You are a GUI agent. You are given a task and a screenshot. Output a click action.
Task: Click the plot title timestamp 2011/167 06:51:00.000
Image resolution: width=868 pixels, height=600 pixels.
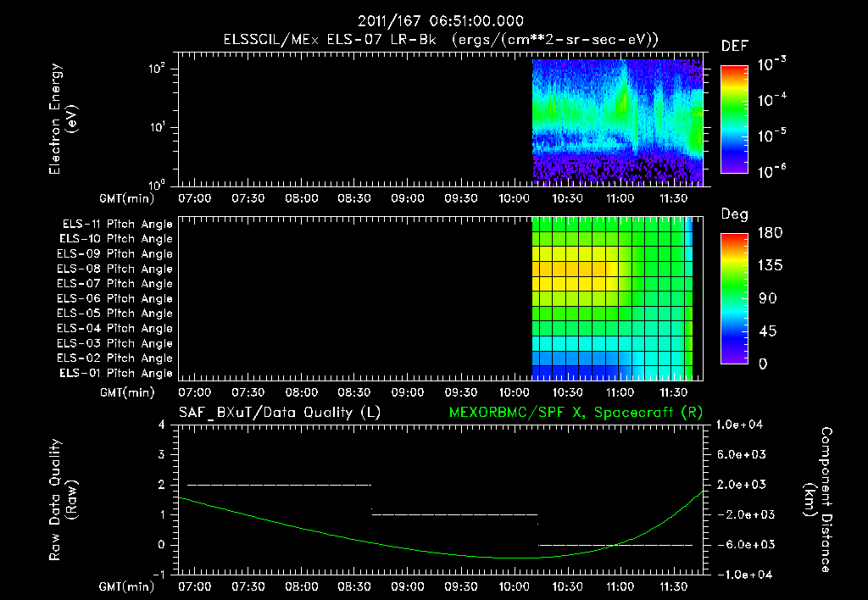(x=440, y=21)
